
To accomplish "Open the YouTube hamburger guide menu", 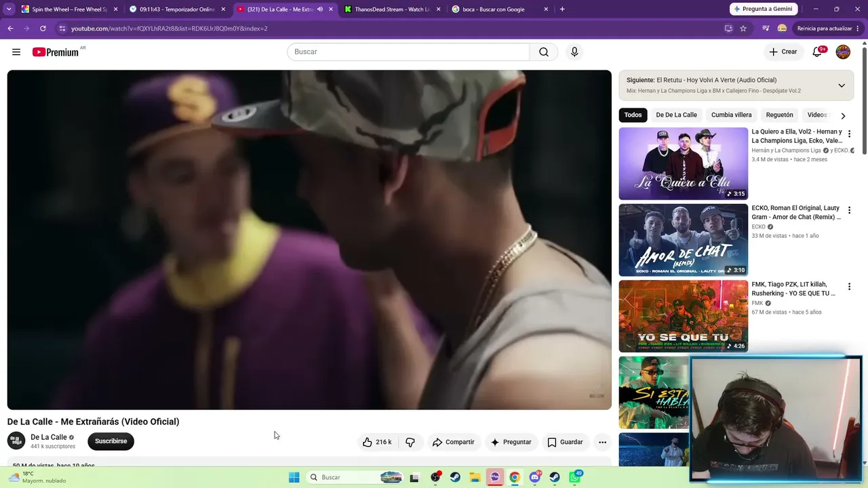I will pyautogui.click(x=16, y=52).
